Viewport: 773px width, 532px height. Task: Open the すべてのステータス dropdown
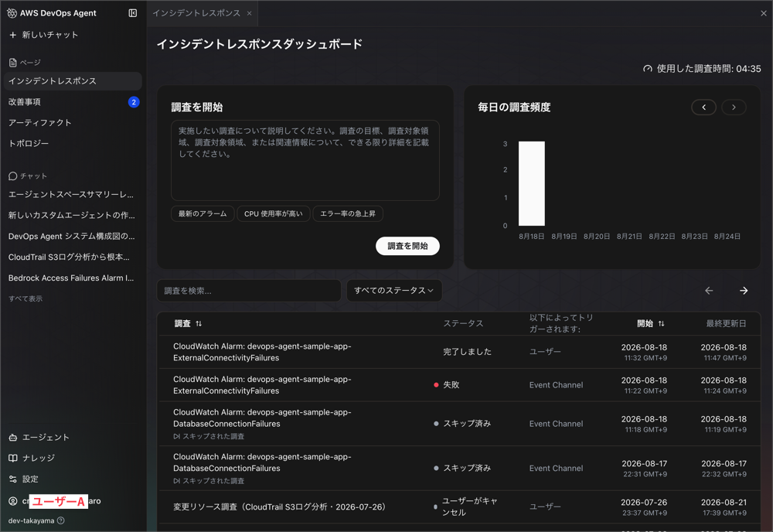(x=394, y=291)
